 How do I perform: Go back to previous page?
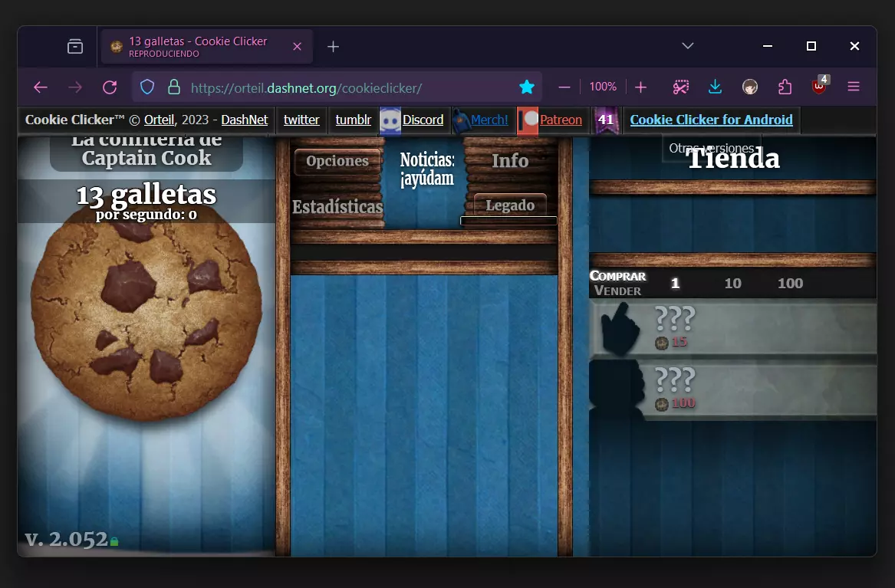(x=41, y=87)
